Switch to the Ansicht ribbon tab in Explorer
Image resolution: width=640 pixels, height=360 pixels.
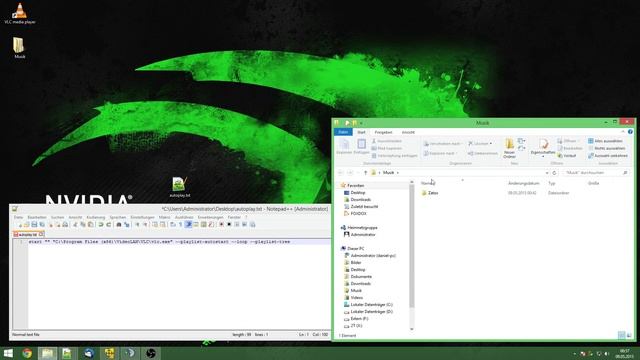click(408, 132)
